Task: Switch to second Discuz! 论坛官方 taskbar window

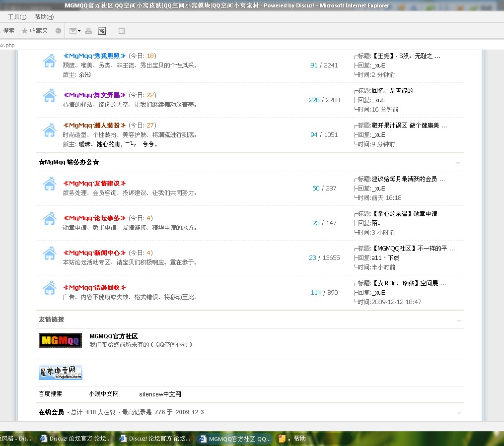Action: (154, 438)
